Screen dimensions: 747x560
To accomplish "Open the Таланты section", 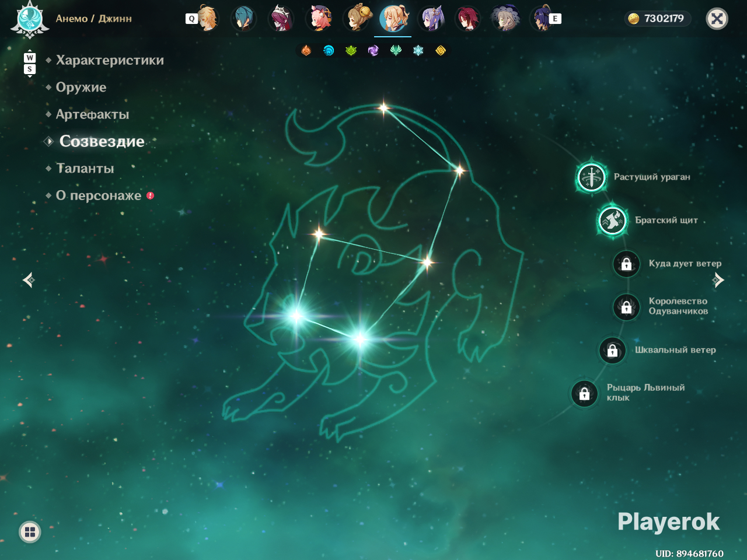I will [85, 169].
